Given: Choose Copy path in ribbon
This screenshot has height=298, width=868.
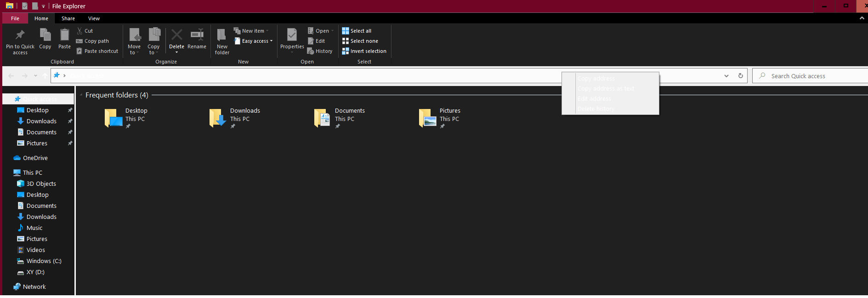Looking at the screenshot, I should (x=92, y=41).
